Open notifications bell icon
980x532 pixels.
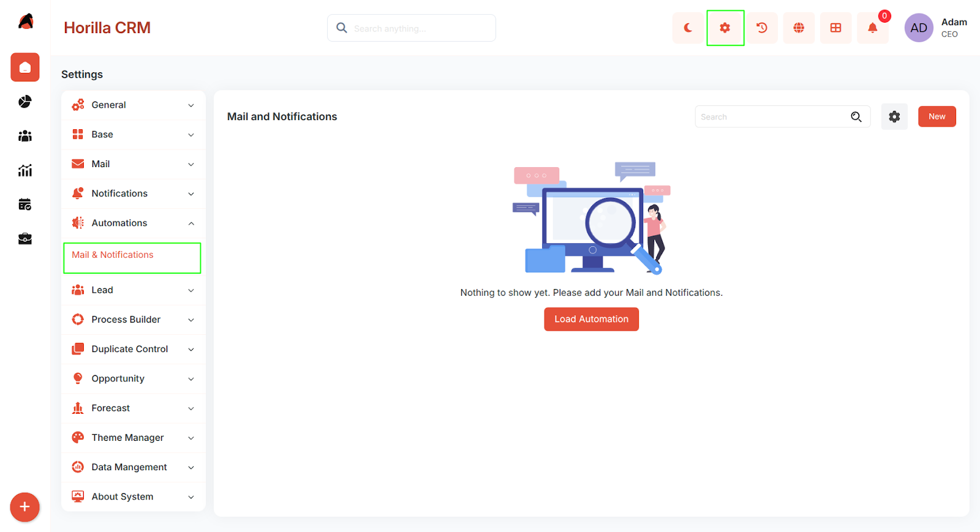coord(873,28)
